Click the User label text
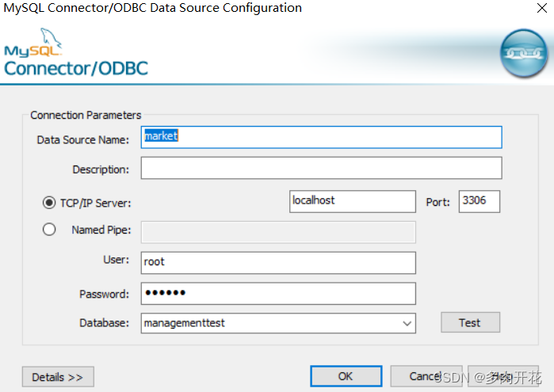Image resolution: width=554 pixels, height=392 pixels. (x=117, y=260)
